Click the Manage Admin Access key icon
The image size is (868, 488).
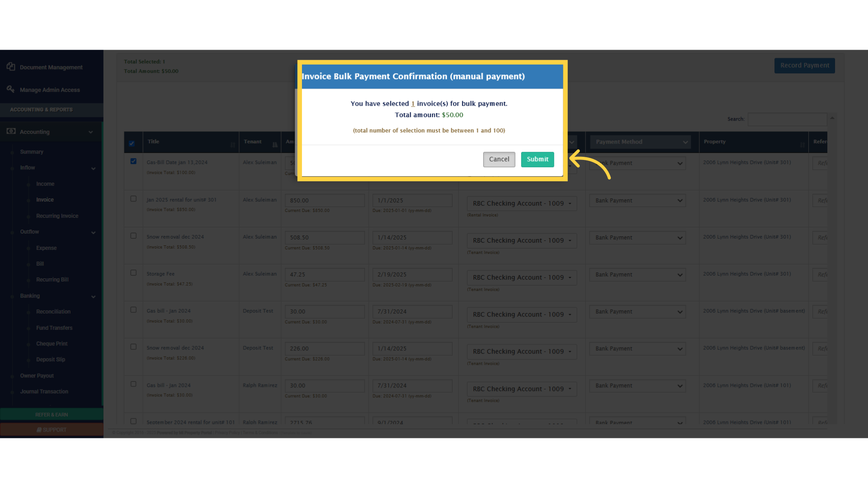click(x=10, y=89)
